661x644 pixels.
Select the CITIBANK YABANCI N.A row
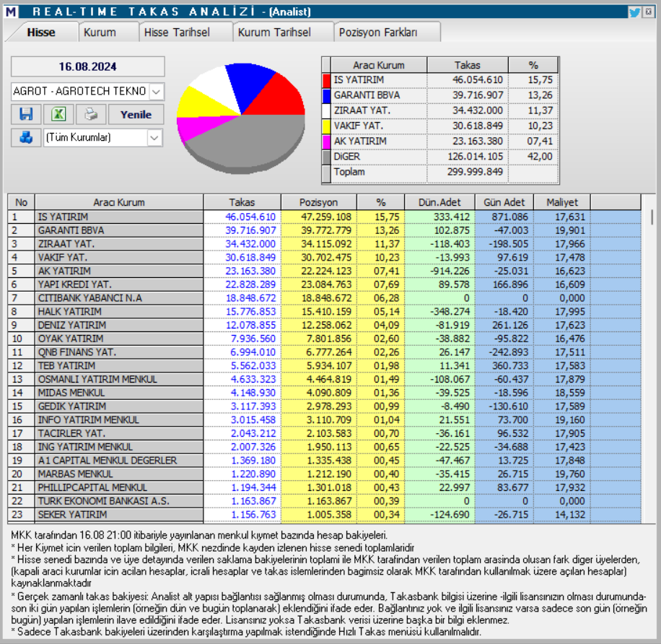[325, 298]
